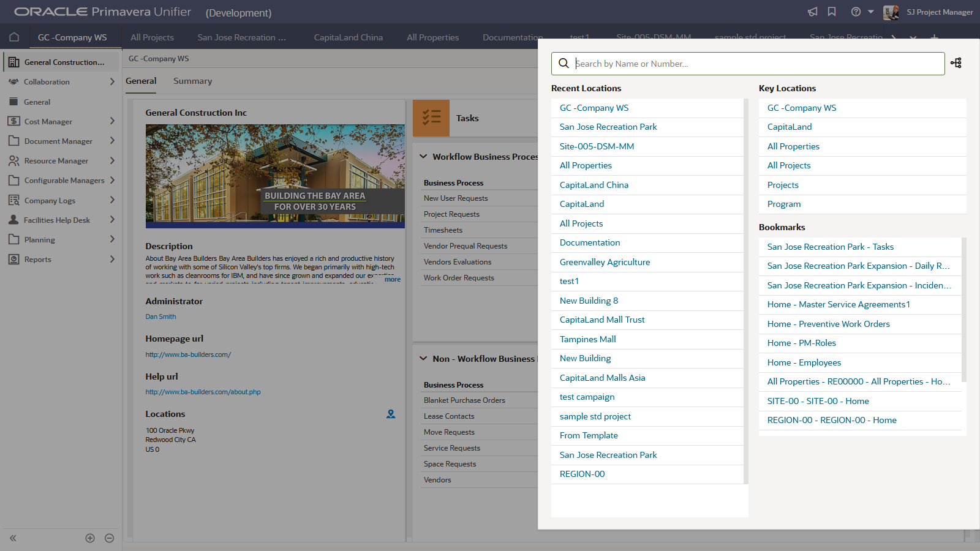Click the hierarchy tree view icon beside search

pos(956,62)
